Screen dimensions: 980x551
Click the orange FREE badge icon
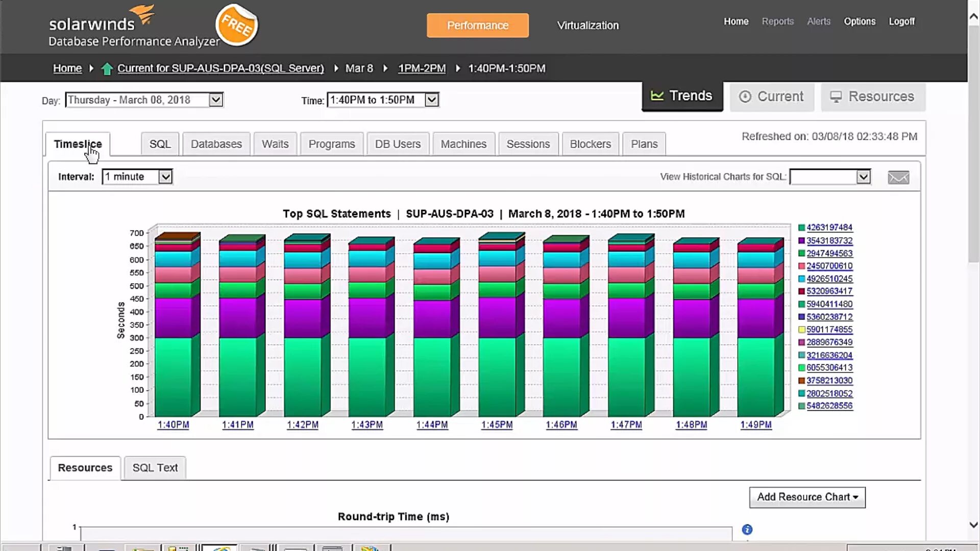(237, 24)
